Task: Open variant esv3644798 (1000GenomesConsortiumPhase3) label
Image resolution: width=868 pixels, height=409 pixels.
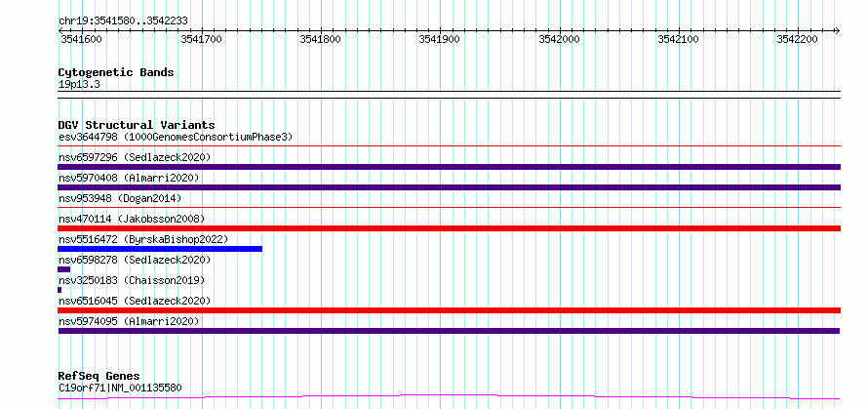Action: [x=176, y=137]
